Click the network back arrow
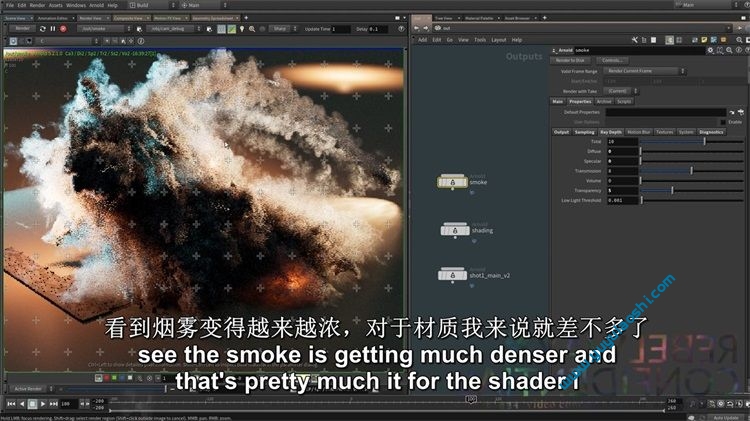Viewport: 750px width, 421px height. [417, 28]
